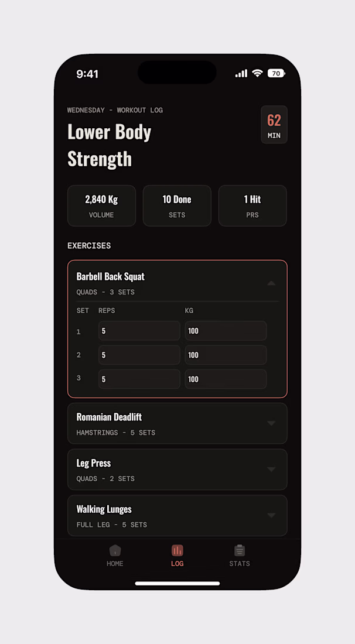Screen dimensions: 355x644
Task: Tap the cellular signal bars icon
Action: click(241, 74)
